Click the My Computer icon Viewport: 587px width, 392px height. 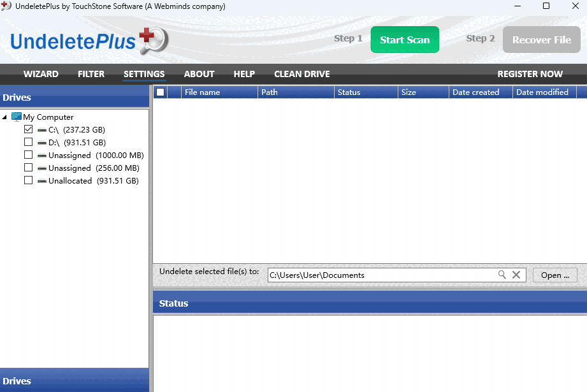pyautogui.click(x=16, y=117)
